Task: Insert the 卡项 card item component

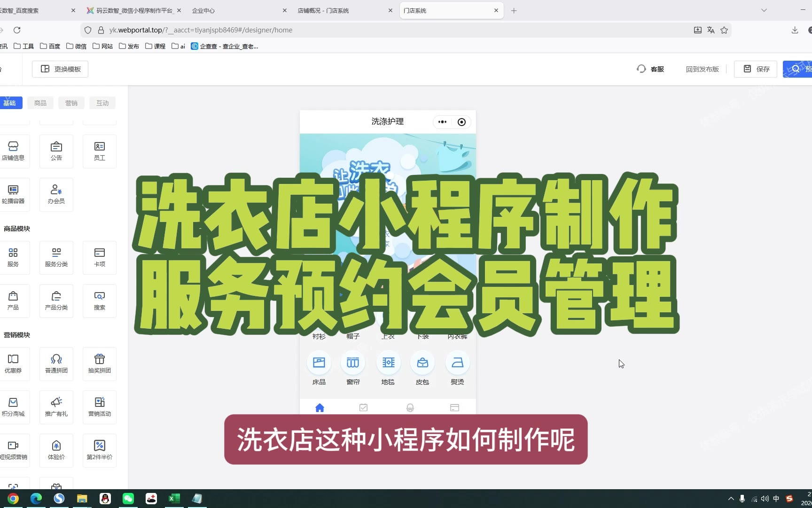Action: click(99, 257)
